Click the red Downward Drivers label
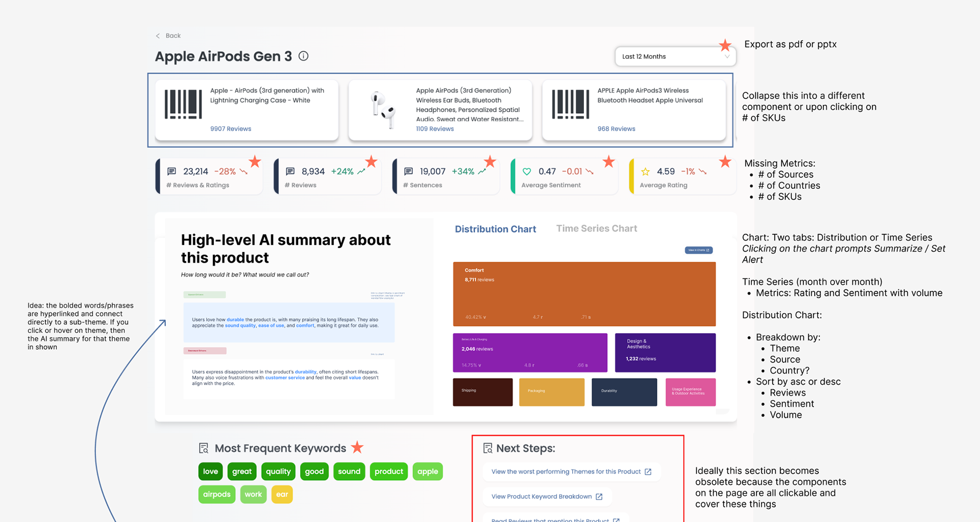This screenshot has height=522, width=980. tap(205, 351)
